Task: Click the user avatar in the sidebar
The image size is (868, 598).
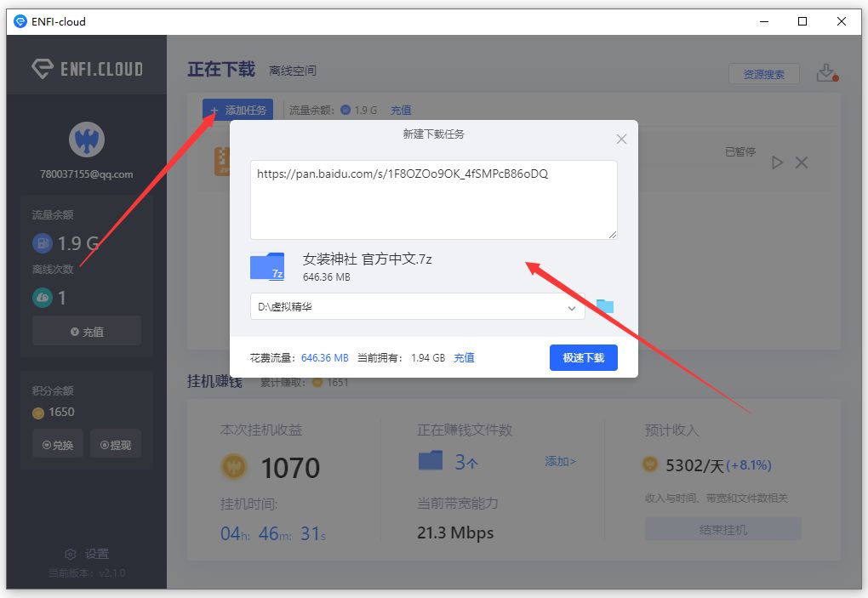Action: 87,140
